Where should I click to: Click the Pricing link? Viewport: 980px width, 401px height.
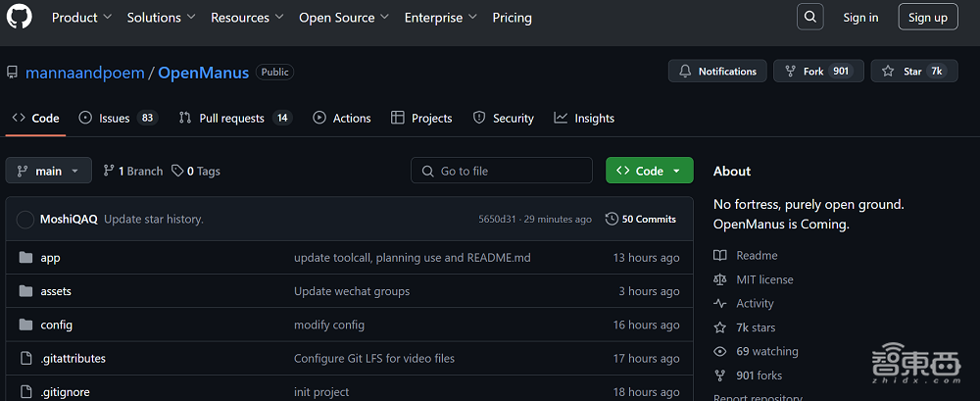point(512,18)
